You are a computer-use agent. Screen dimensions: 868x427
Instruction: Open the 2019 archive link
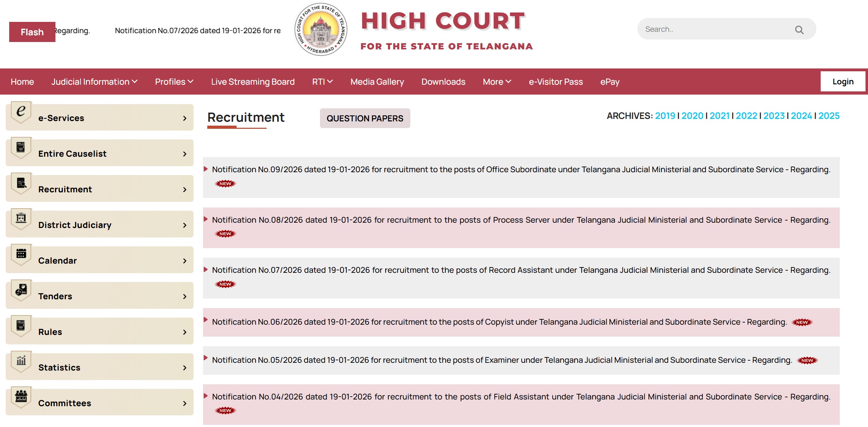point(665,116)
